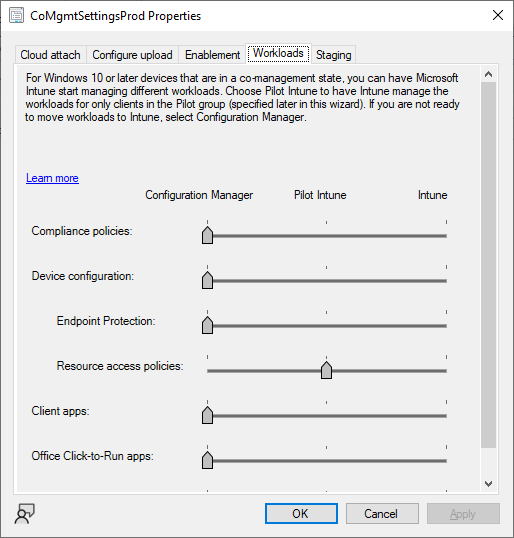Close the CoMgmtSettingsProd Properties dialog
Screen dimensions: 514x538
pyautogui.click(x=498, y=15)
